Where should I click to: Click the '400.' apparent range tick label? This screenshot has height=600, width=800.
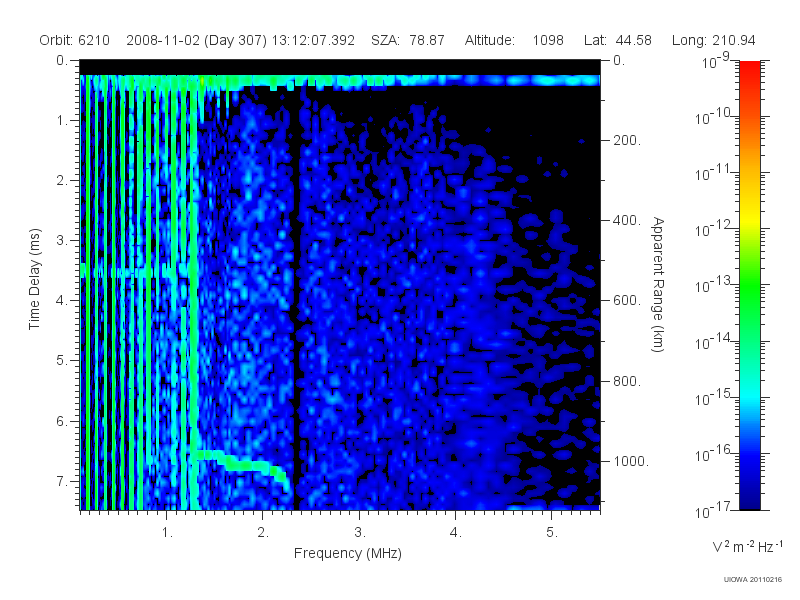pyautogui.click(x=627, y=220)
